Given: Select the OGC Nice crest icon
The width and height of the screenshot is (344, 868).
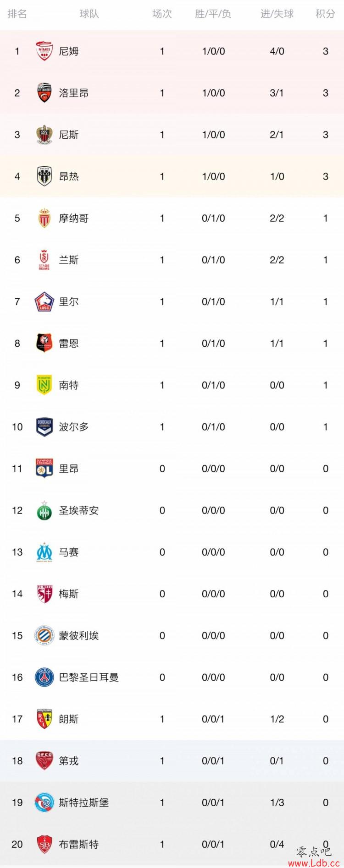Looking at the screenshot, I should (x=44, y=135).
